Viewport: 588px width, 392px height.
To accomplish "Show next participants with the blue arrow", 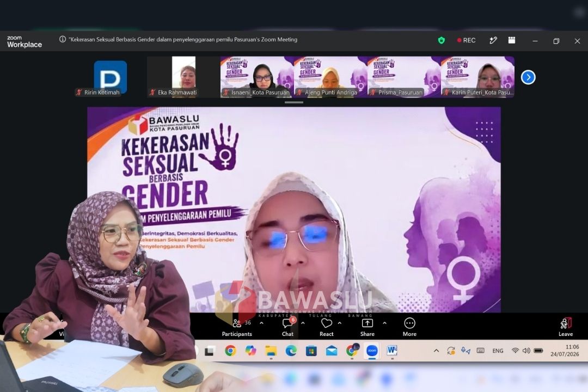I will (528, 77).
